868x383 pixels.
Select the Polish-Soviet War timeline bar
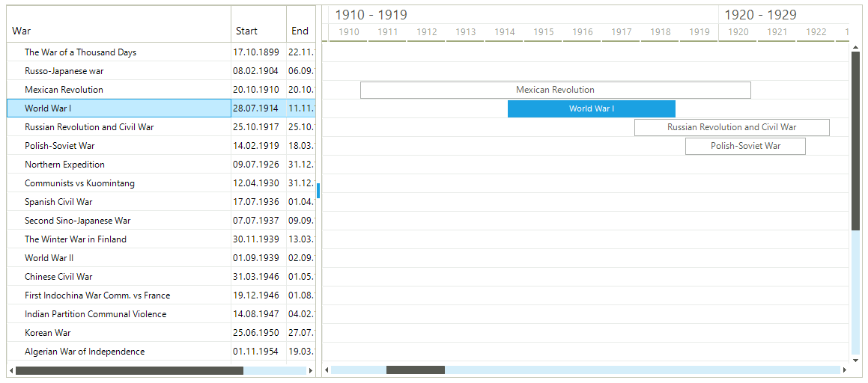(x=745, y=146)
